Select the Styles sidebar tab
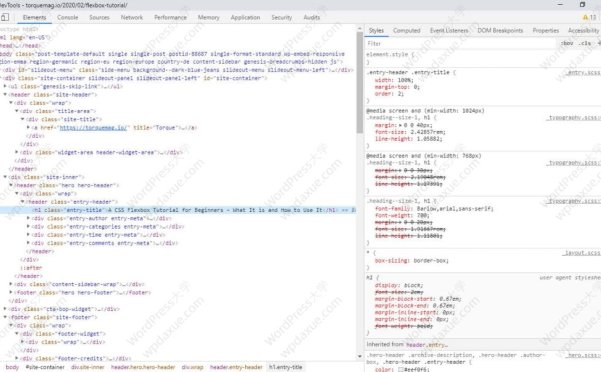601x372 pixels. click(x=376, y=31)
